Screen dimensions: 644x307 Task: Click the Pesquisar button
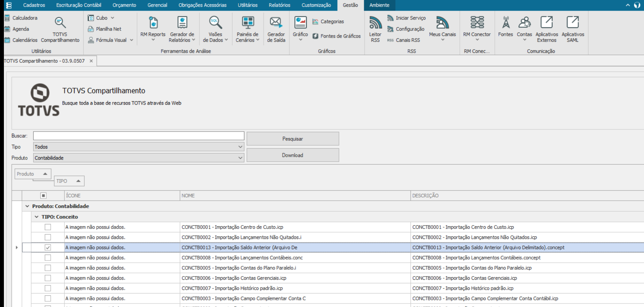click(x=293, y=139)
